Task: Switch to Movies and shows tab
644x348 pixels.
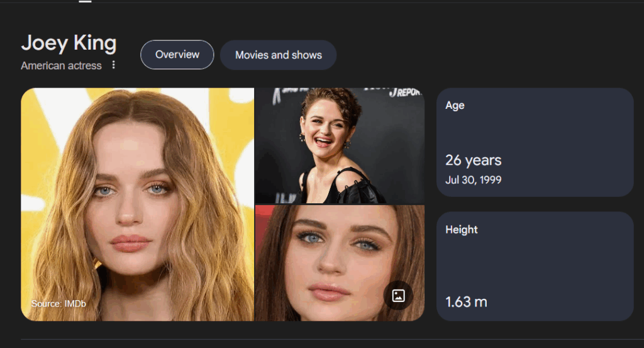Action: click(x=279, y=55)
